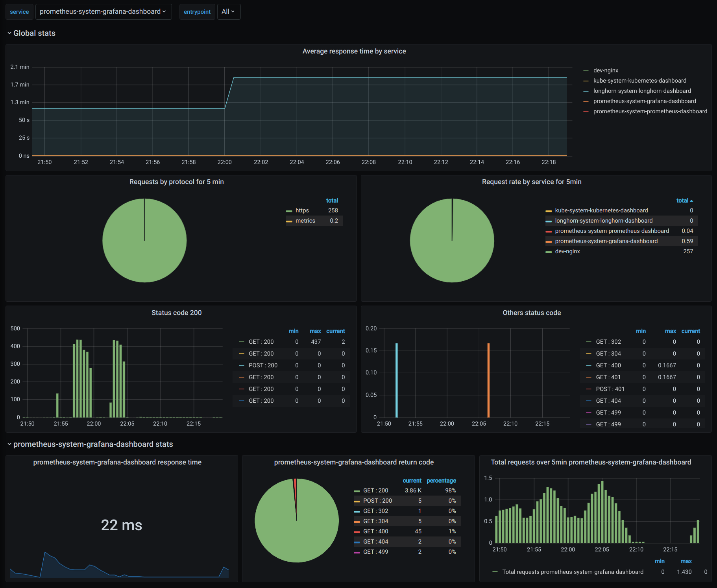Sort Total requests legend by min

pyautogui.click(x=660, y=562)
